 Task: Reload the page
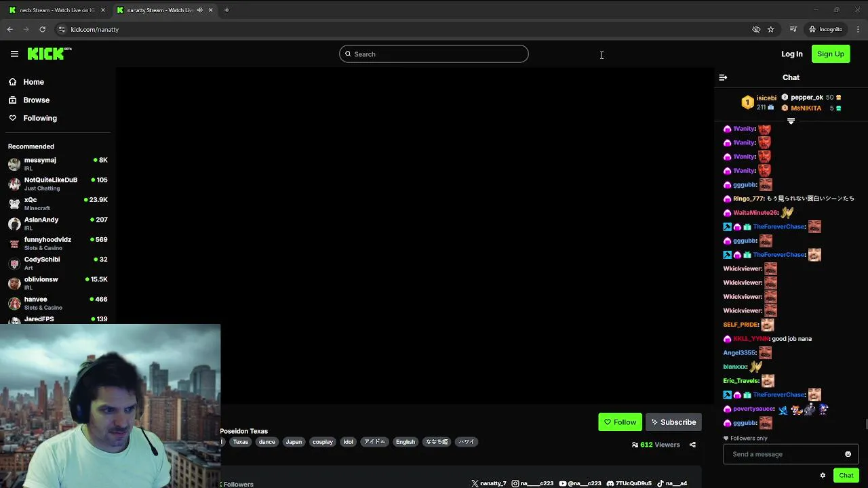(42, 29)
